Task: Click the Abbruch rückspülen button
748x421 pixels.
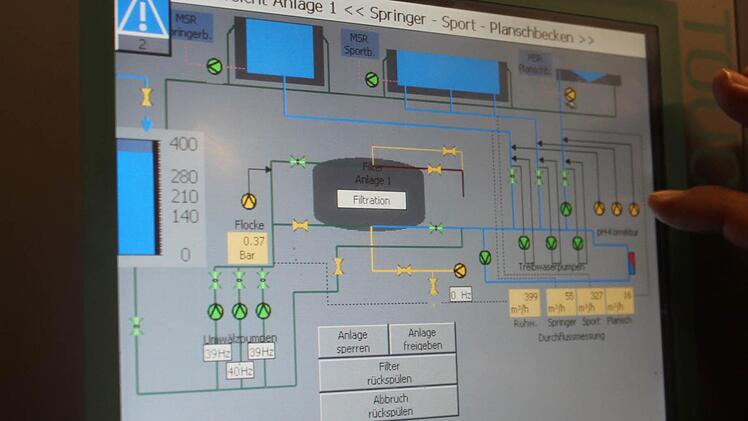Action: pyautogui.click(x=388, y=404)
